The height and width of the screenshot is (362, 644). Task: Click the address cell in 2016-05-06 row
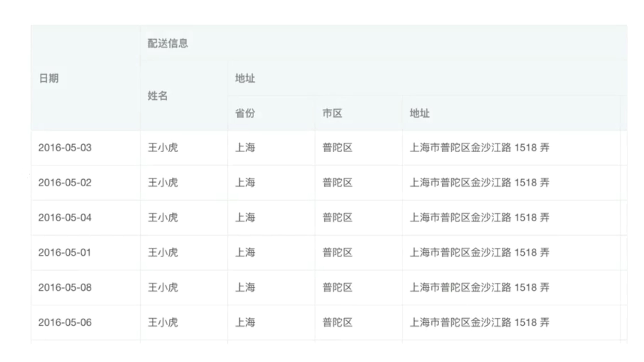[480, 322]
